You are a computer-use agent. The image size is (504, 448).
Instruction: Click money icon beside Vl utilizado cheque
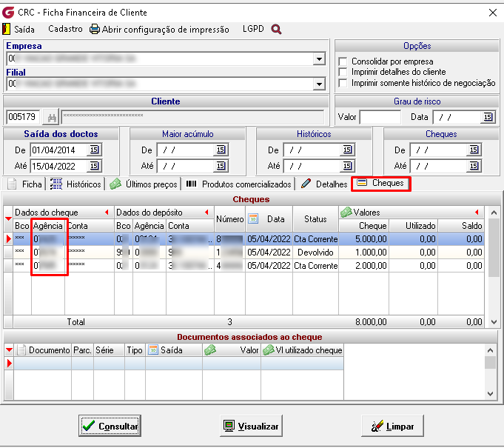(269, 350)
